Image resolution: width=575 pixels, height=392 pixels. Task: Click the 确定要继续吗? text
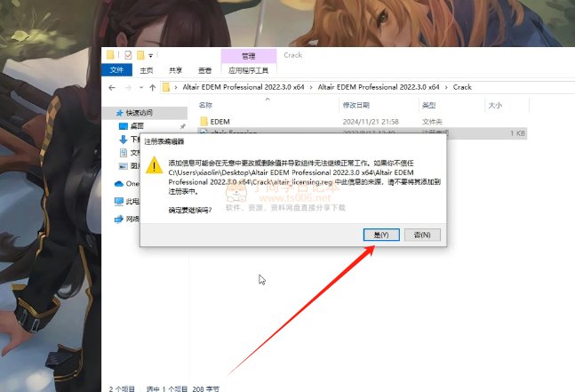pos(190,211)
